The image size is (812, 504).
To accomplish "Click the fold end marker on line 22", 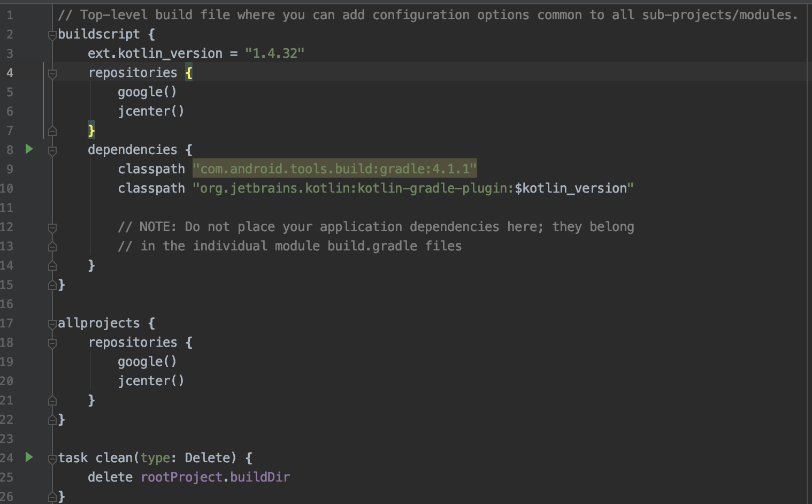I will (x=52, y=419).
